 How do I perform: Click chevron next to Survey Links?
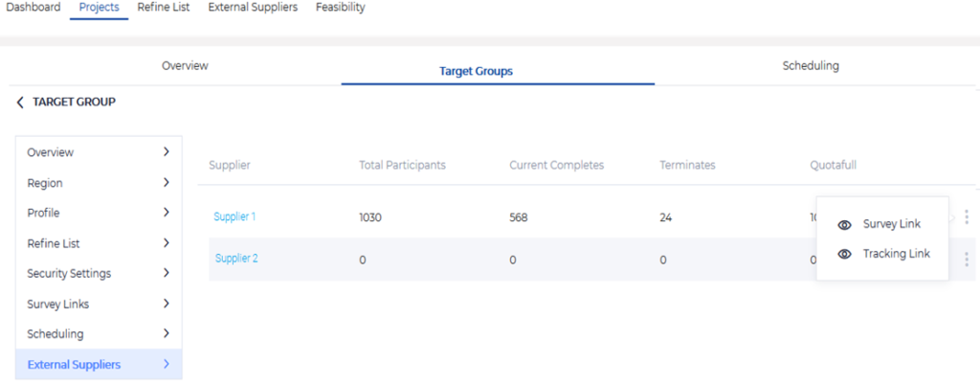coord(166,304)
